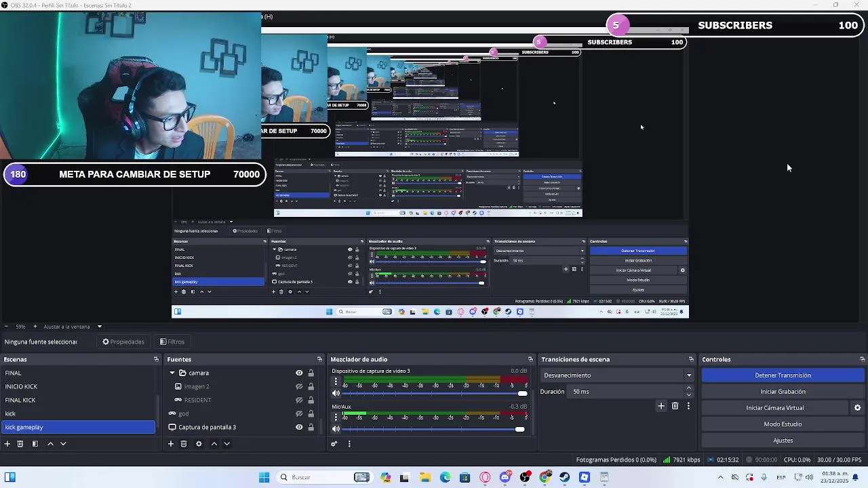
Task: Hide Captura de pantalla 3 with its eye icon
Action: click(299, 427)
